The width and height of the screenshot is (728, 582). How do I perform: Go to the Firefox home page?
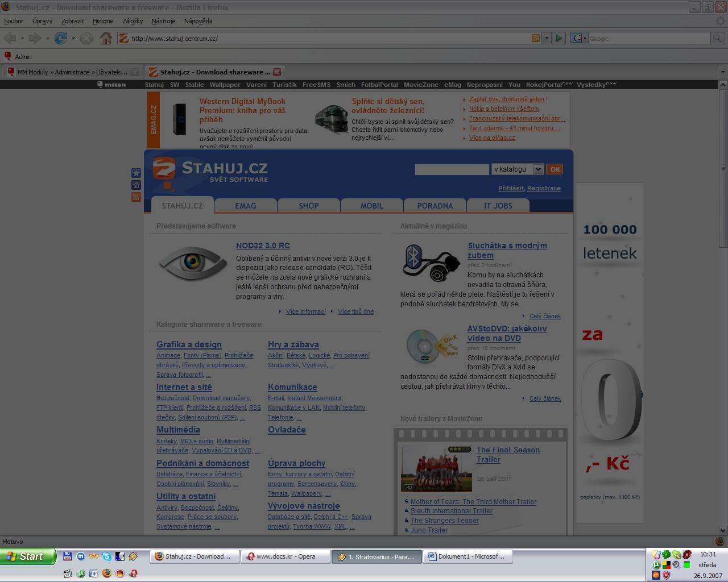click(x=106, y=38)
